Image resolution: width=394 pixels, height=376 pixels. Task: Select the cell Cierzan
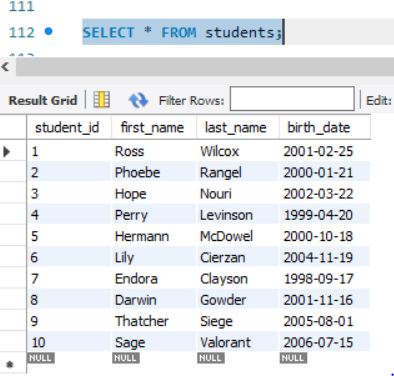pos(238,258)
